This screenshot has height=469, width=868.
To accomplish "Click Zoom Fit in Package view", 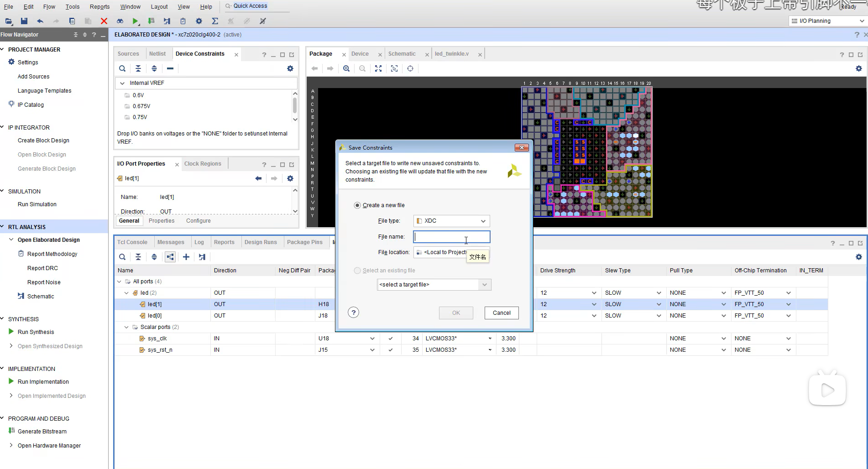I will click(x=378, y=68).
